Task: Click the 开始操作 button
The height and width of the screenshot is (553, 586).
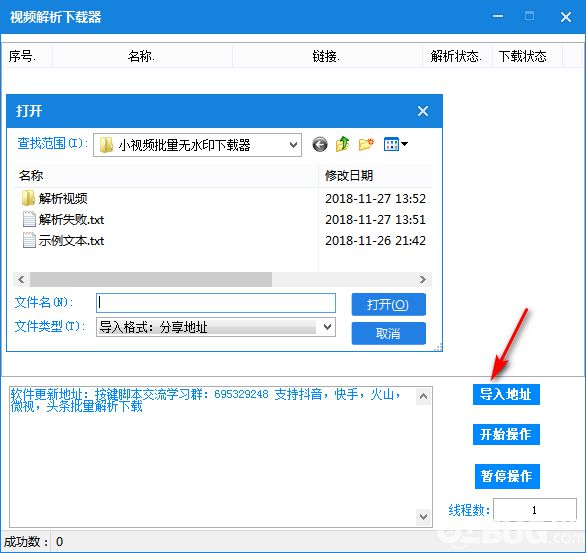Action: pos(506,434)
